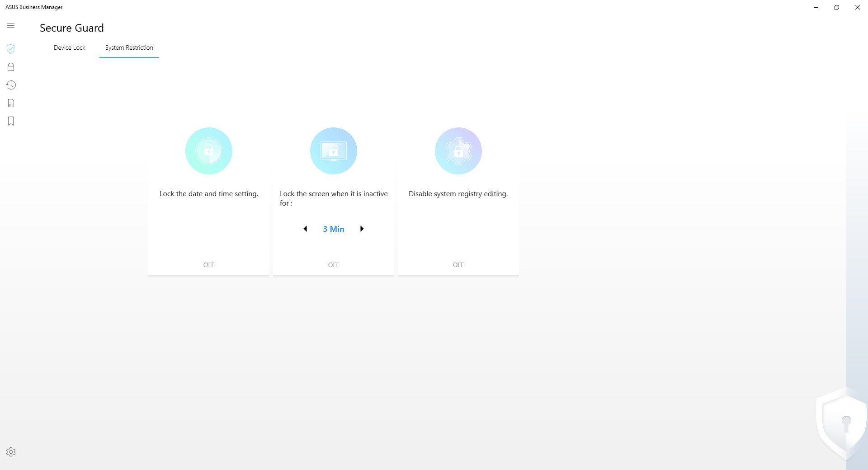The image size is (868, 470).
Task: Click the Disable system registry editing label
Action: coord(458,194)
